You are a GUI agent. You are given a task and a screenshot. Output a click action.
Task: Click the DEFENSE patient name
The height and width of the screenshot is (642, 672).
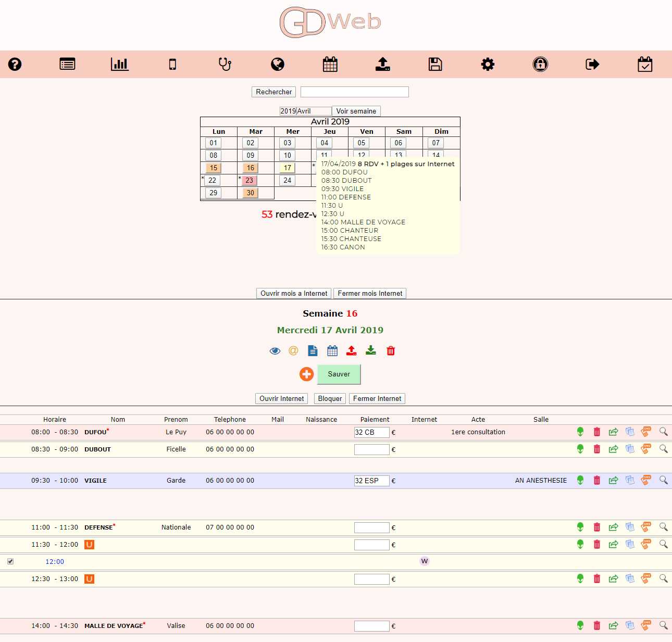pos(98,527)
